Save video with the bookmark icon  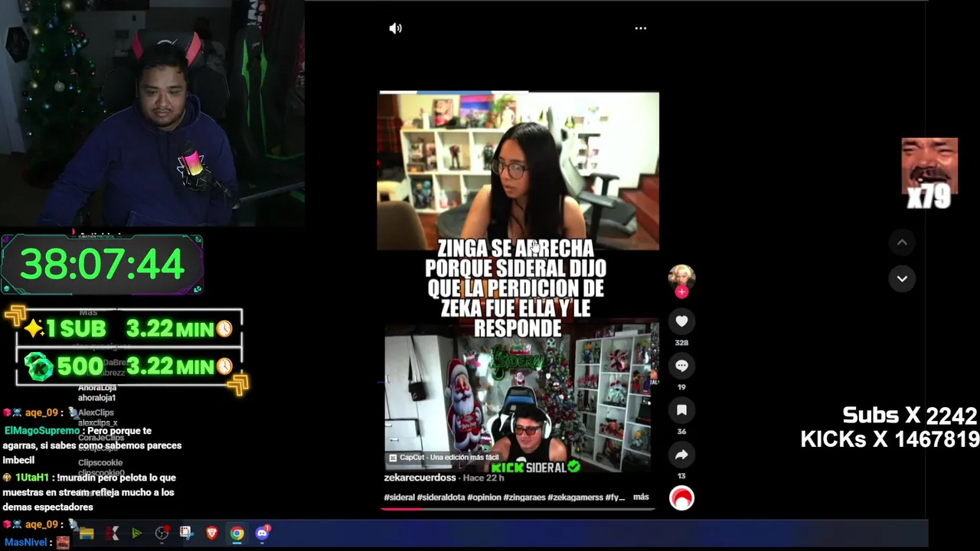681,410
